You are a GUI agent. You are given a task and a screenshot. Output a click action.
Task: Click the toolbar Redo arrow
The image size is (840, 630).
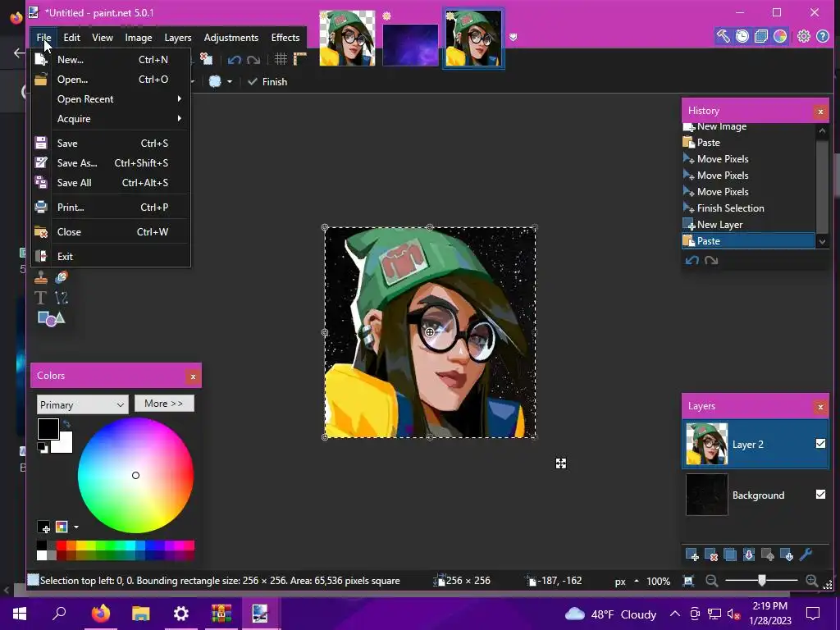pos(253,59)
